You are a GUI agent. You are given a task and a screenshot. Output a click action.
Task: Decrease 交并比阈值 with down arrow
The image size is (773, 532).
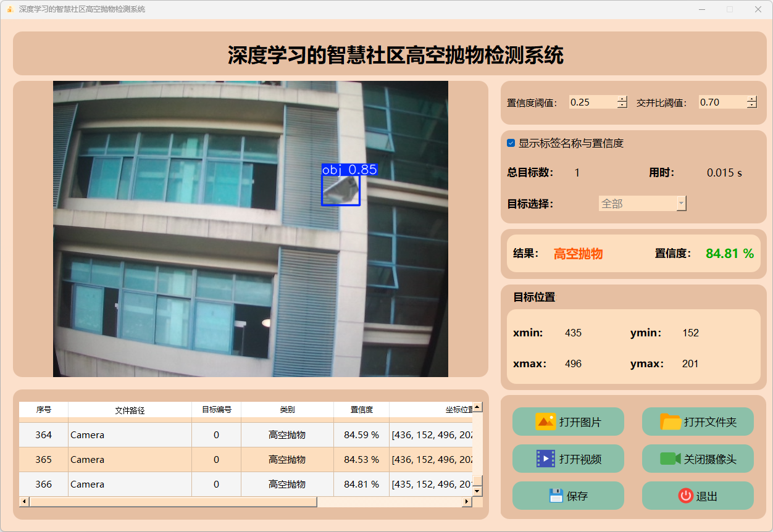[x=751, y=106]
